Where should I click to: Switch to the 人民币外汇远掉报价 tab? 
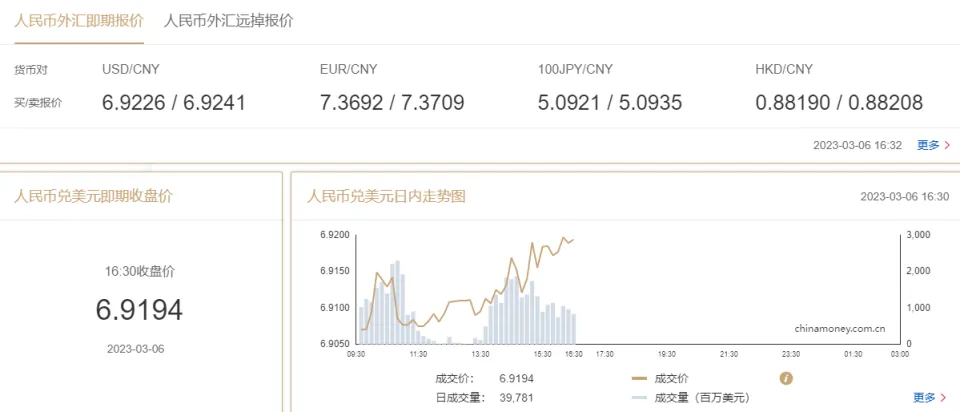228,21
